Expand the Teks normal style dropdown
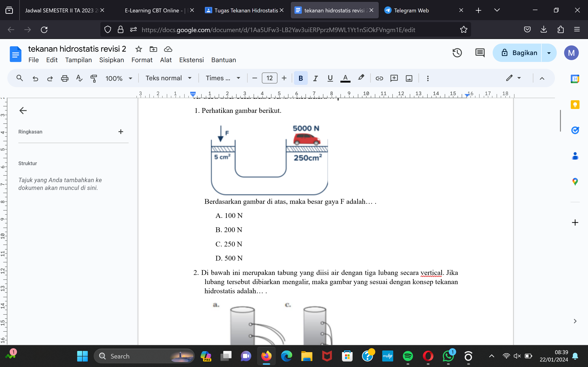 click(168, 78)
